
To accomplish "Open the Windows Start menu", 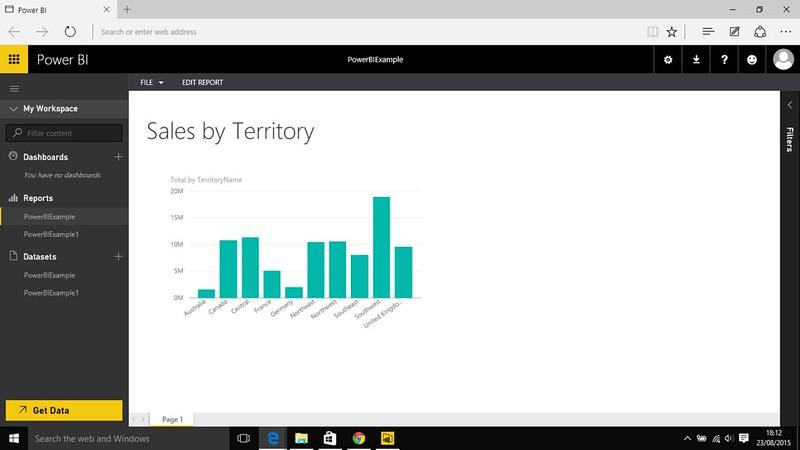I will click(x=14, y=438).
